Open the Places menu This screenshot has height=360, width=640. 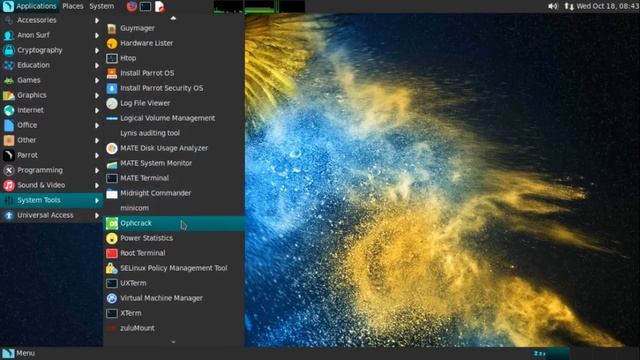point(73,6)
